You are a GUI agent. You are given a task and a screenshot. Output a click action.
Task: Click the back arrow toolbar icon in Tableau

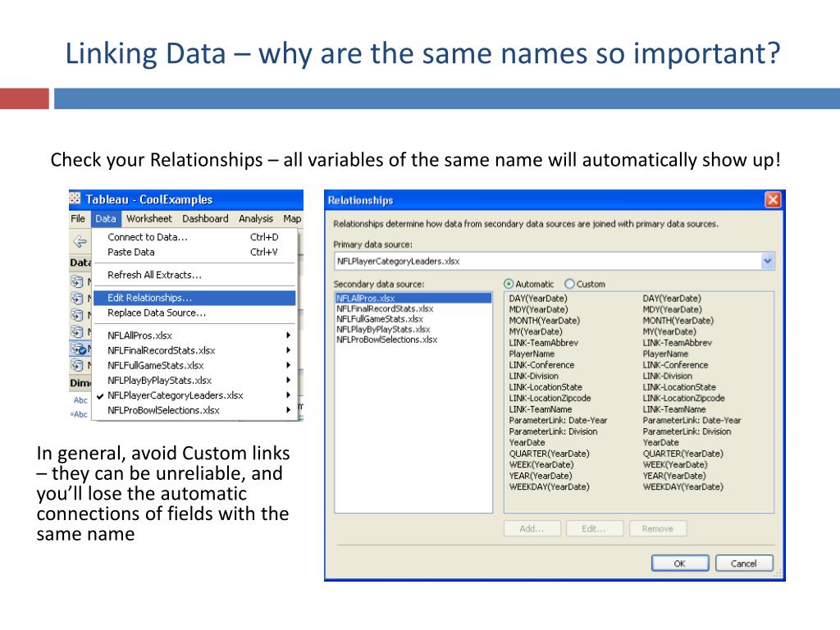(x=80, y=242)
